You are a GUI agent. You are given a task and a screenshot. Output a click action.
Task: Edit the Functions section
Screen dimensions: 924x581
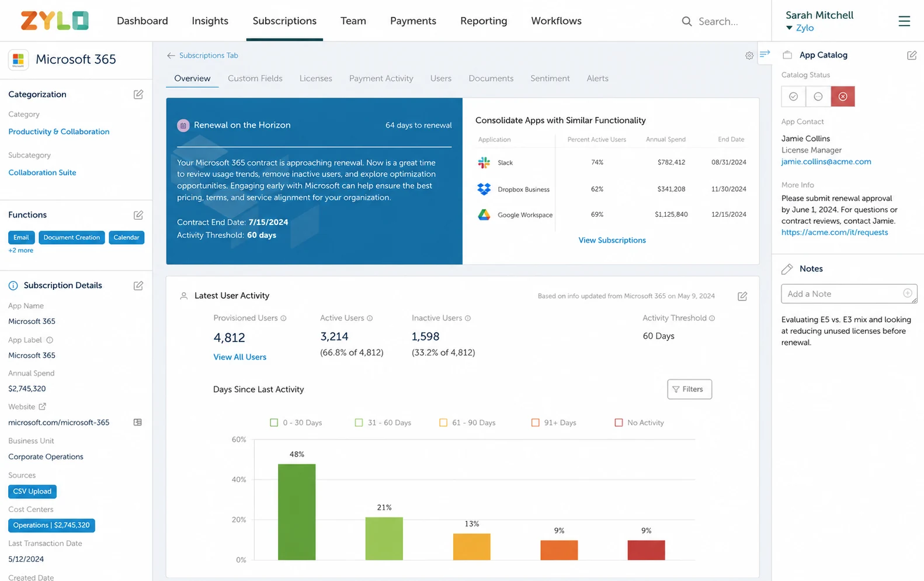[x=138, y=215]
